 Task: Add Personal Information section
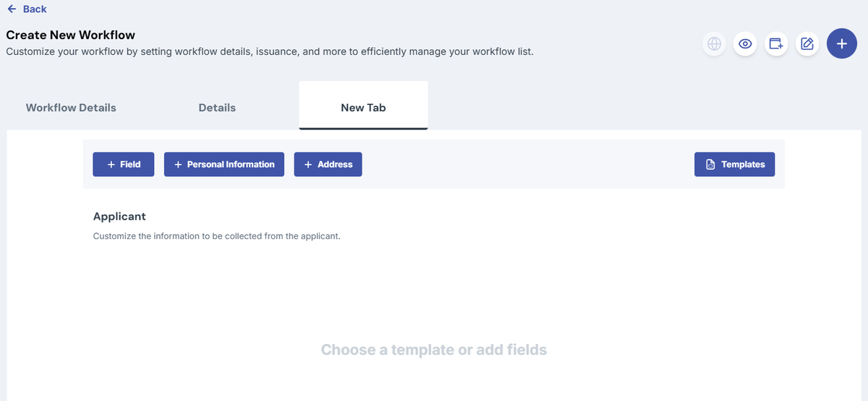[x=224, y=164]
